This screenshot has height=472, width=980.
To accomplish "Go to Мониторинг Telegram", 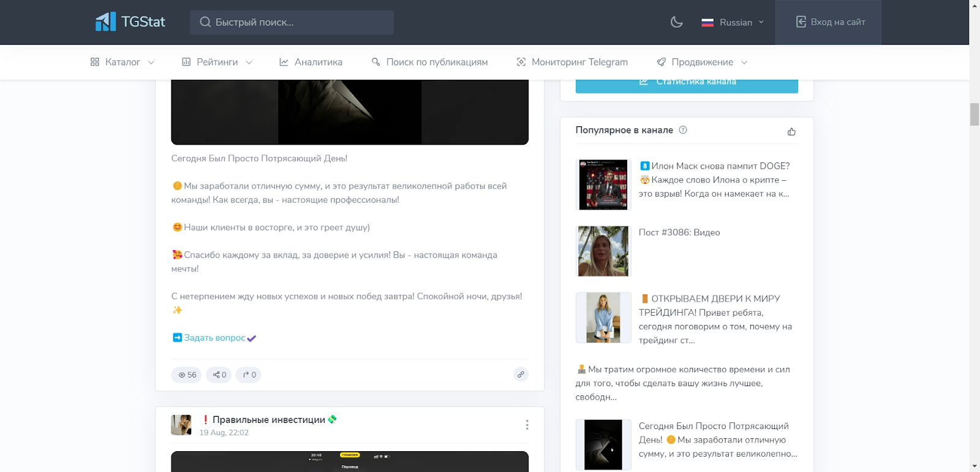I will click(572, 62).
